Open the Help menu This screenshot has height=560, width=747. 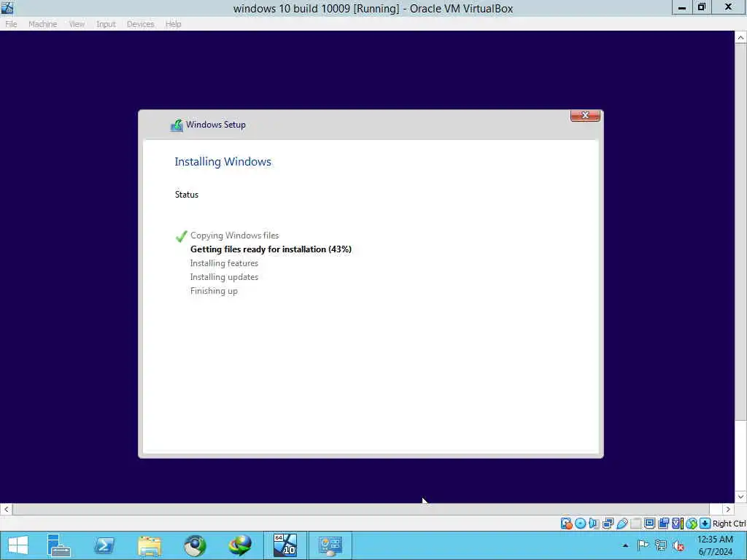[173, 24]
